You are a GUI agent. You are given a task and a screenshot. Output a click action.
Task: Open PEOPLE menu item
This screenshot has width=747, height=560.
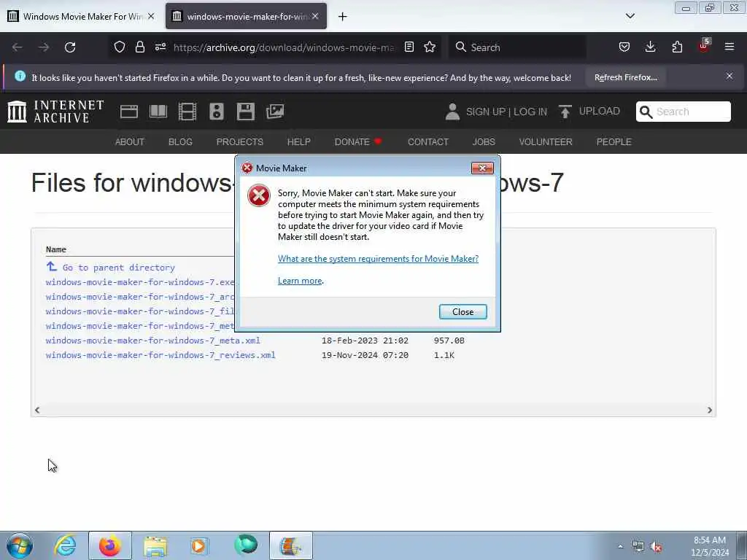click(x=614, y=142)
